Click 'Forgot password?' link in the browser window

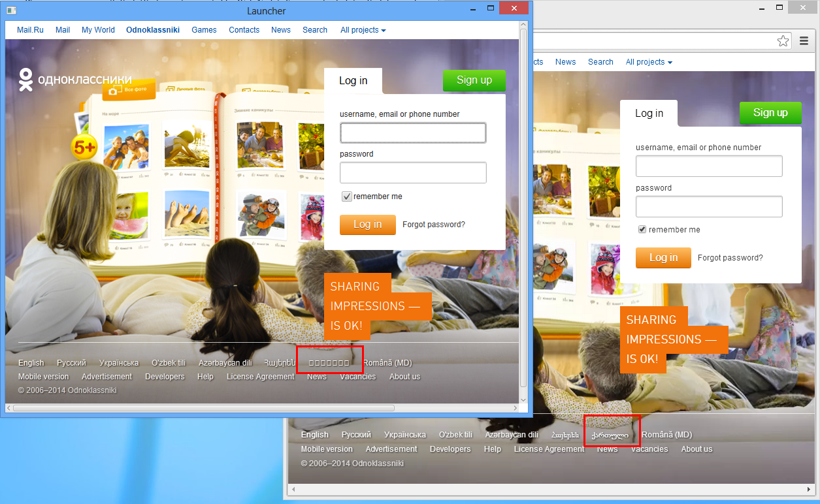730,258
